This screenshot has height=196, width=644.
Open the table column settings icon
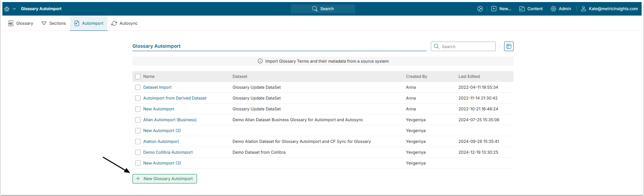[509, 46]
